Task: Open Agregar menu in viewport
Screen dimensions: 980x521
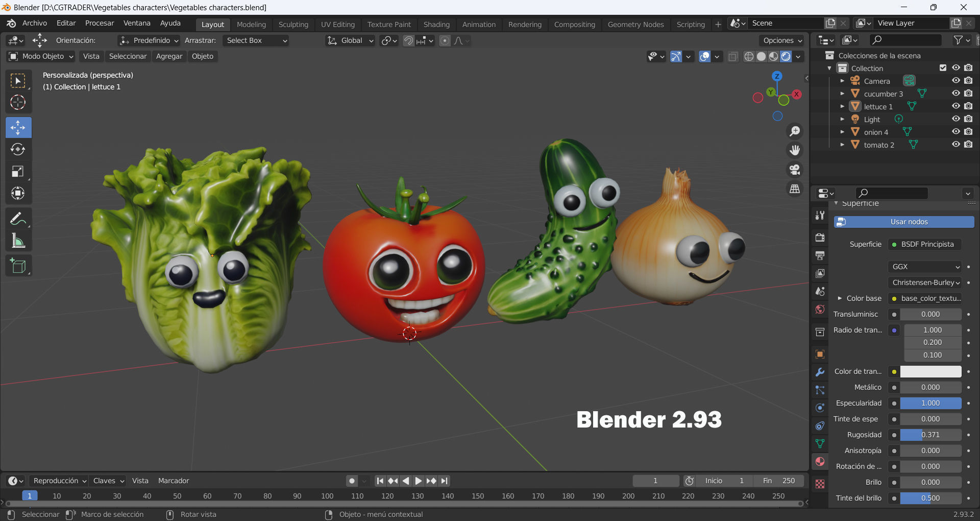Action: pos(169,56)
